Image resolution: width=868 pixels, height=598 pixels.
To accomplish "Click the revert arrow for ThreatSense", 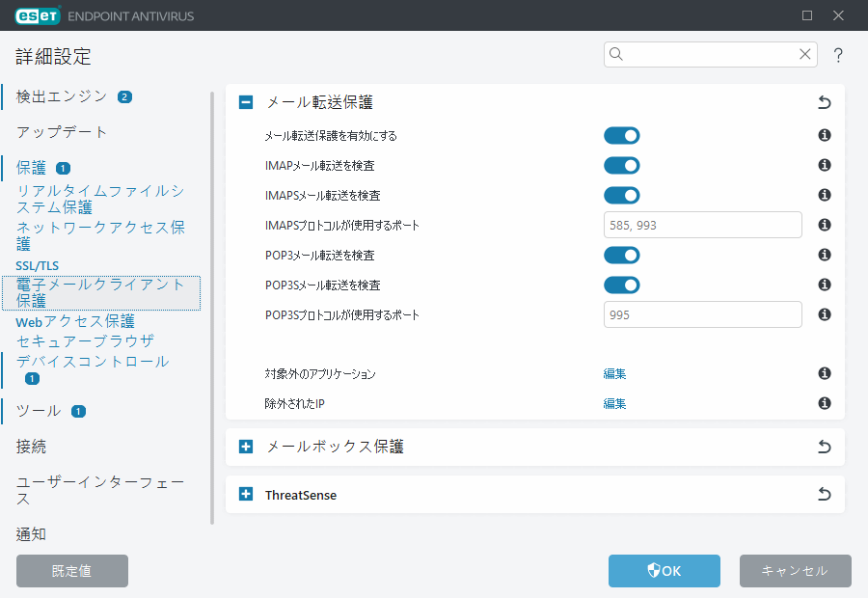I will click(824, 494).
